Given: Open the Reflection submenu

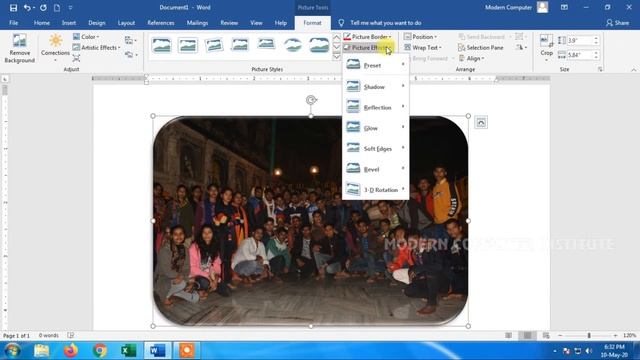Looking at the screenshot, I should pyautogui.click(x=376, y=107).
